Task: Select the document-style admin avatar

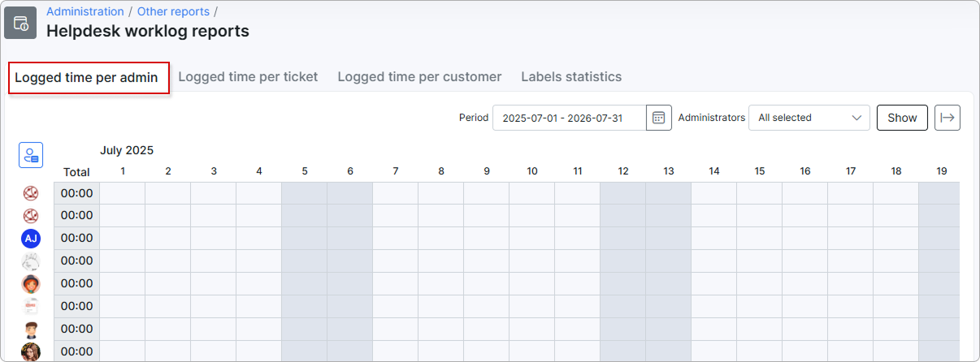Action: click(x=31, y=307)
